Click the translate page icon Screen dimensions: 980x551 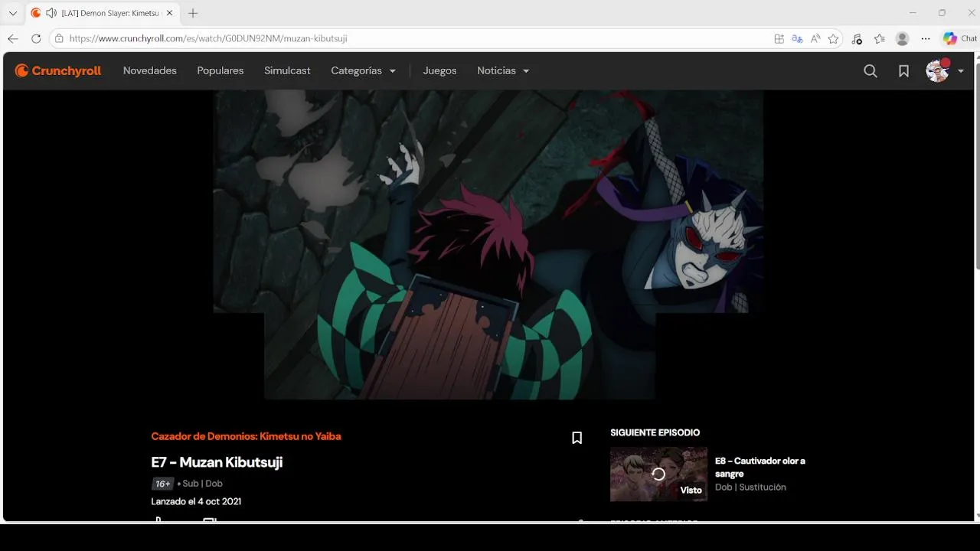(797, 38)
